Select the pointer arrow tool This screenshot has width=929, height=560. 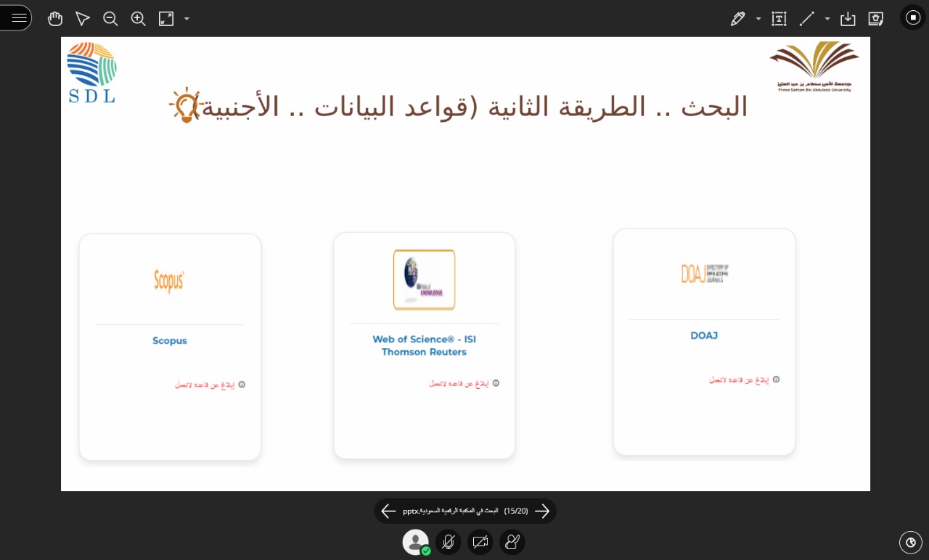pos(83,19)
